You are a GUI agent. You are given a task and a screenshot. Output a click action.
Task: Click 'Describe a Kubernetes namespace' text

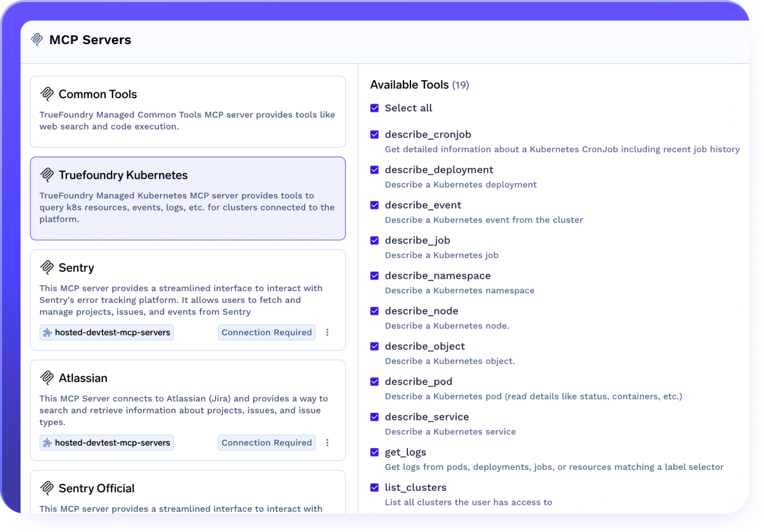coord(460,291)
